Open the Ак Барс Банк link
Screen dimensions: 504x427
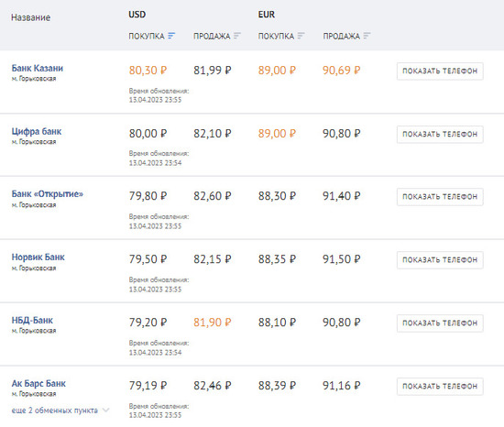click(x=38, y=383)
